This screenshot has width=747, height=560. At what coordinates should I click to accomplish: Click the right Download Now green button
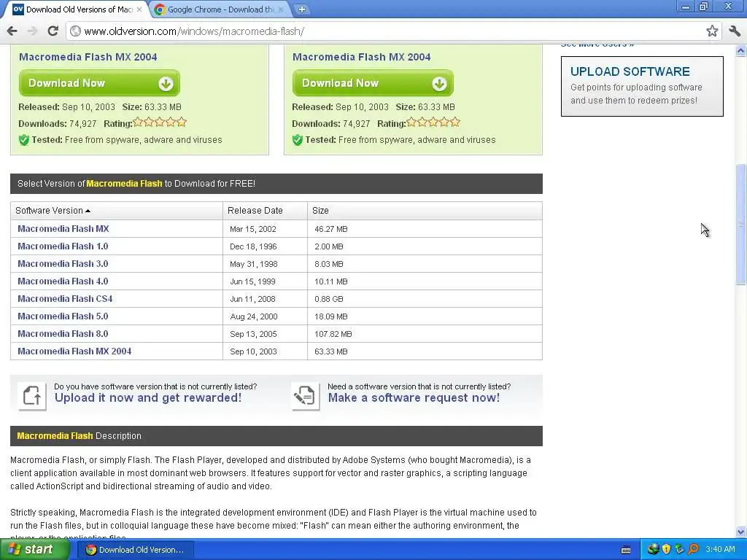coord(373,83)
